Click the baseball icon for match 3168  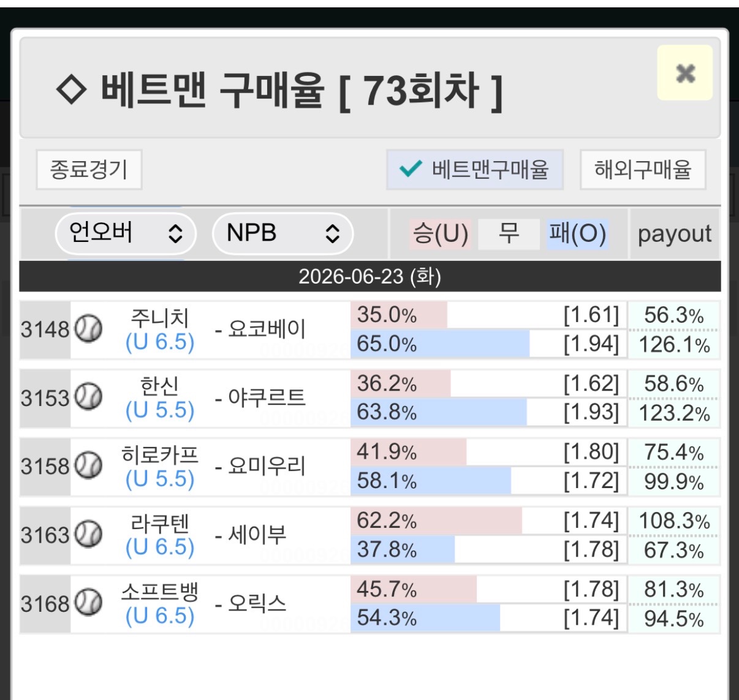tap(89, 603)
